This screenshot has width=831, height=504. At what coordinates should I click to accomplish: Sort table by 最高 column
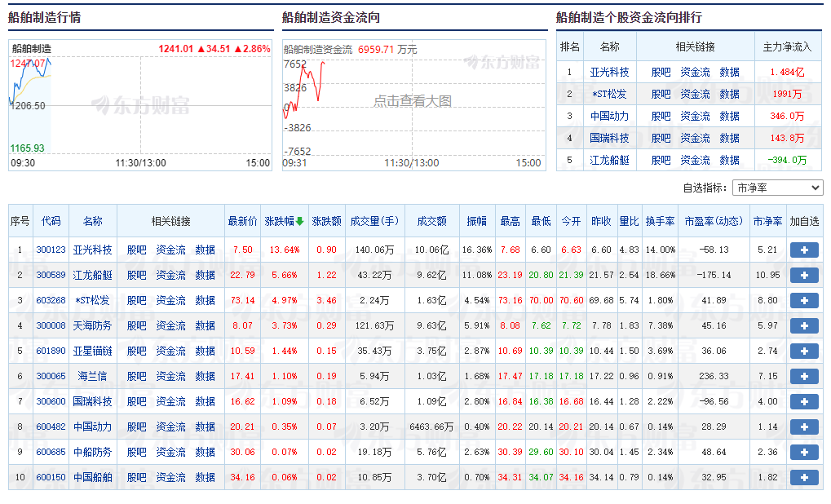[510, 221]
